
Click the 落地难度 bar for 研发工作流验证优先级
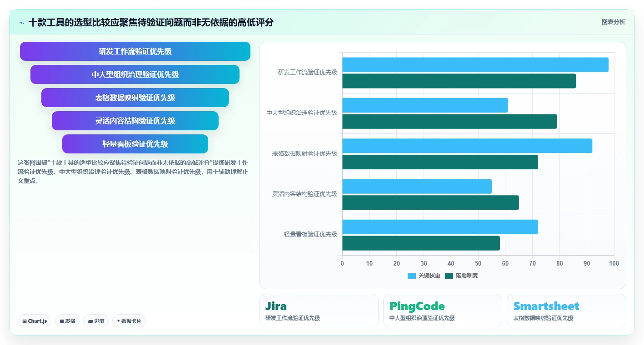pos(459,81)
